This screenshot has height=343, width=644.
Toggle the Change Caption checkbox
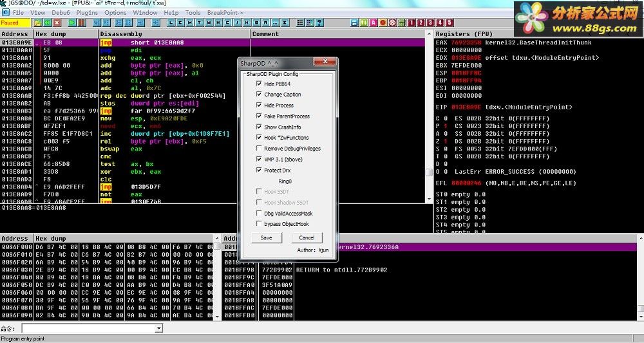click(259, 94)
